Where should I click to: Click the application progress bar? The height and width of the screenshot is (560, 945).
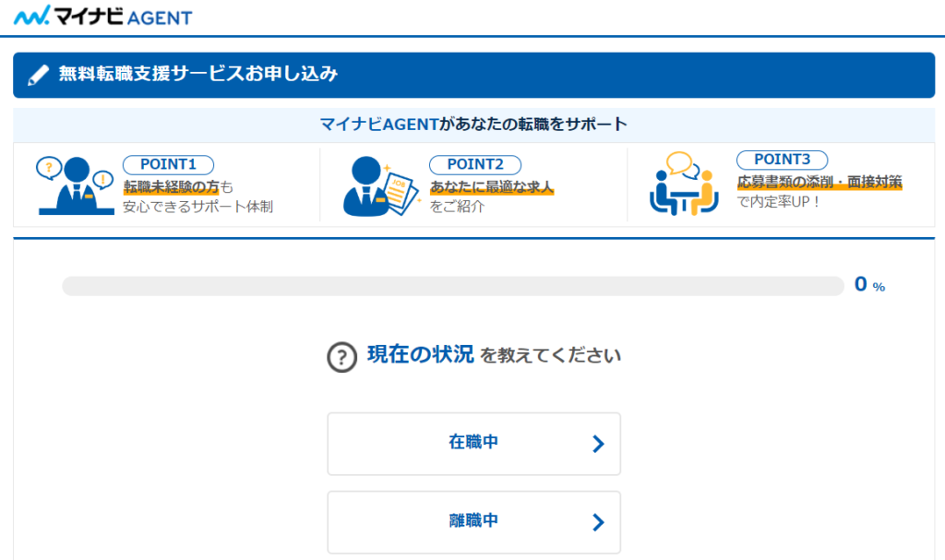(x=452, y=286)
